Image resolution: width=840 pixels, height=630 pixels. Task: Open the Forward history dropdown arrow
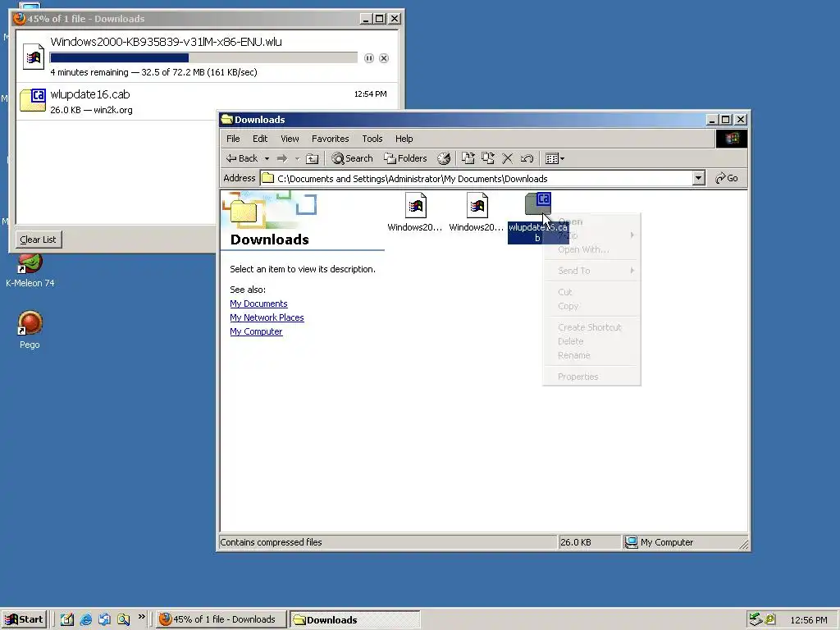coord(297,158)
